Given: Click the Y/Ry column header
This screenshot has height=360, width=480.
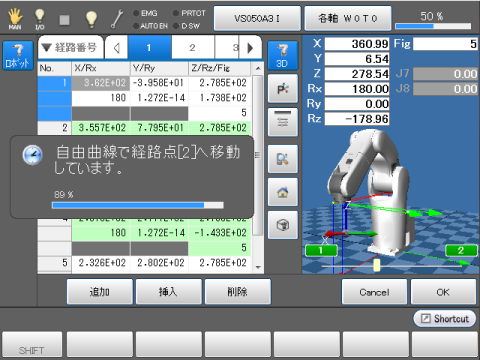Looking at the screenshot, I should [x=159, y=68].
